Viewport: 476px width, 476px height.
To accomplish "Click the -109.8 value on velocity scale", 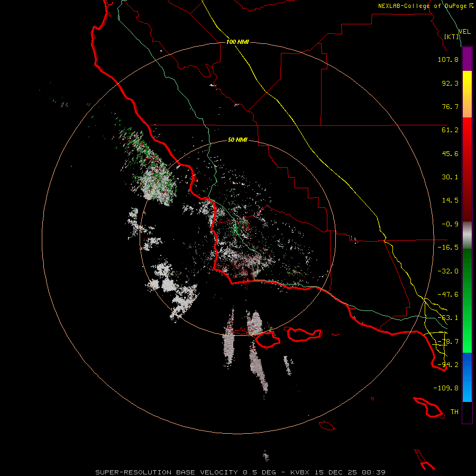I will point(446,388).
